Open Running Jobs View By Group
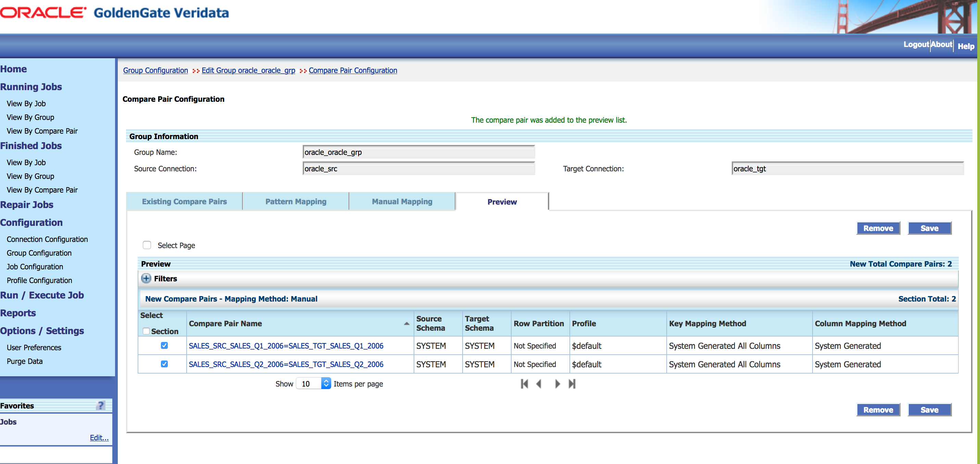The width and height of the screenshot is (980, 464). point(30,117)
